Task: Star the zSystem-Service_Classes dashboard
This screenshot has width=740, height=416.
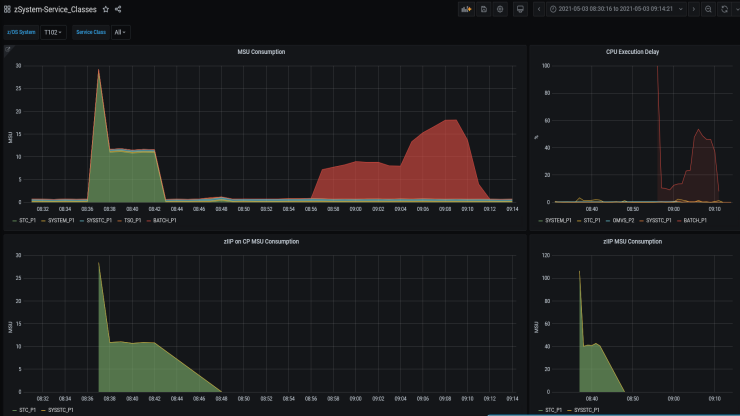Action: pos(106,9)
